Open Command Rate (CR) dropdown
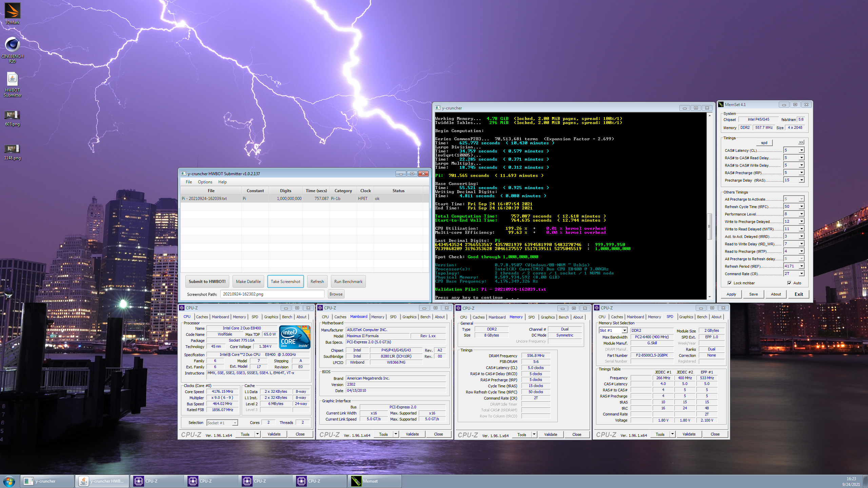868x488 pixels. coord(802,274)
